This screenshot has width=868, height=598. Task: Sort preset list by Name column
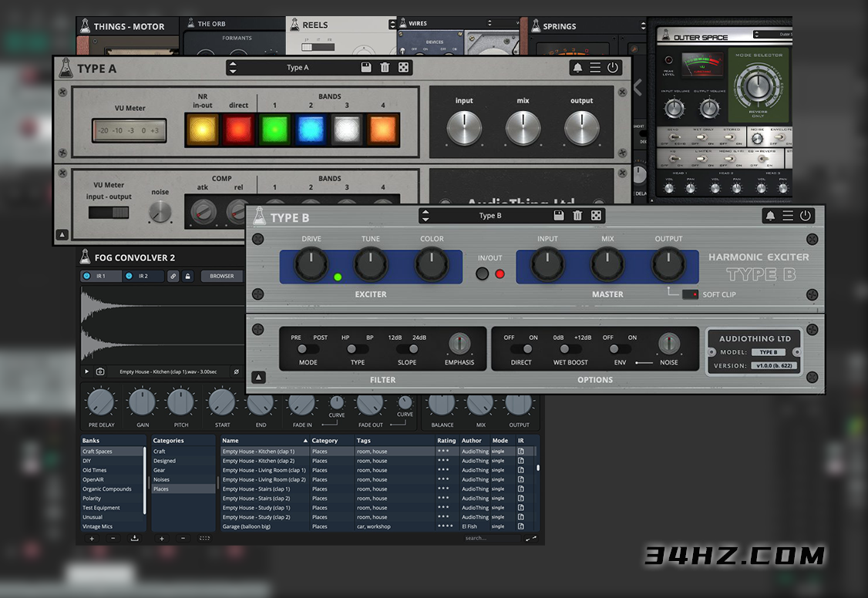point(264,441)
